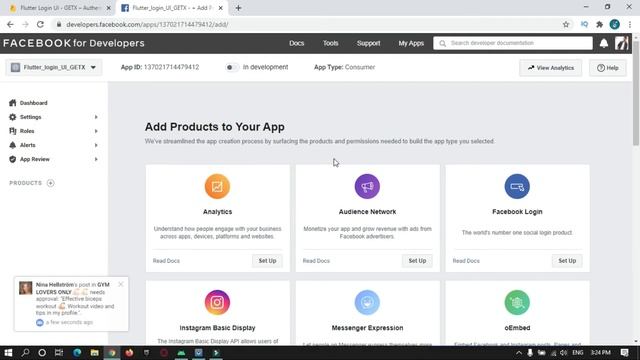Set up Audience Network
The image size is (640, 360).
tap(417, 261)
